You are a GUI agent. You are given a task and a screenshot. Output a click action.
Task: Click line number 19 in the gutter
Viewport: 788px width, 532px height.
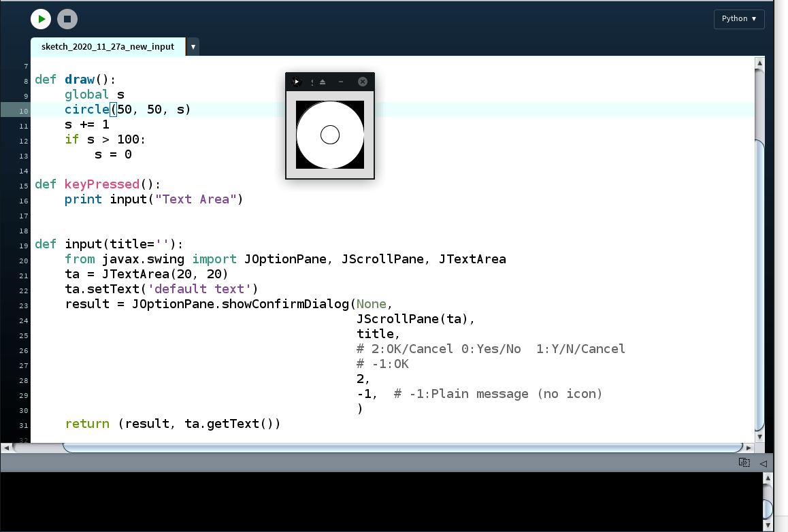pos(24,245)
